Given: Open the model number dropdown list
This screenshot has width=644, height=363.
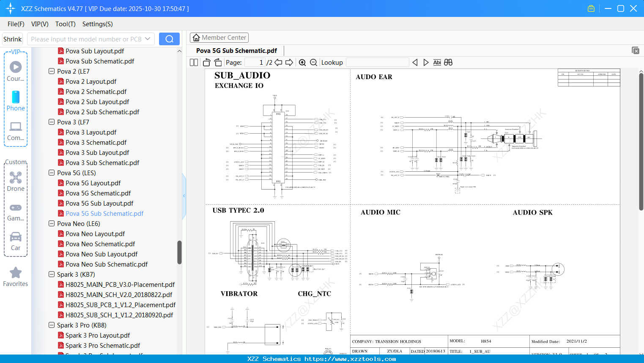Looking at the screenshot, I should [x=146, y=38].
